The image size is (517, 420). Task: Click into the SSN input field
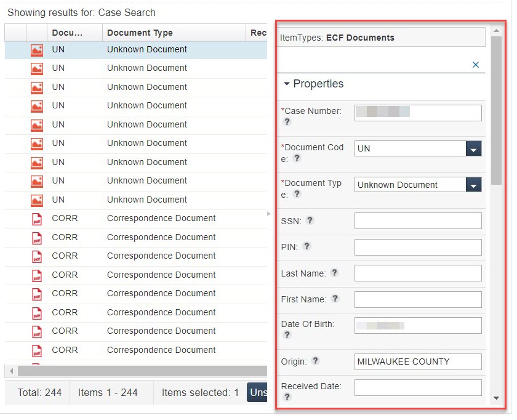click(x=418, y=221)
